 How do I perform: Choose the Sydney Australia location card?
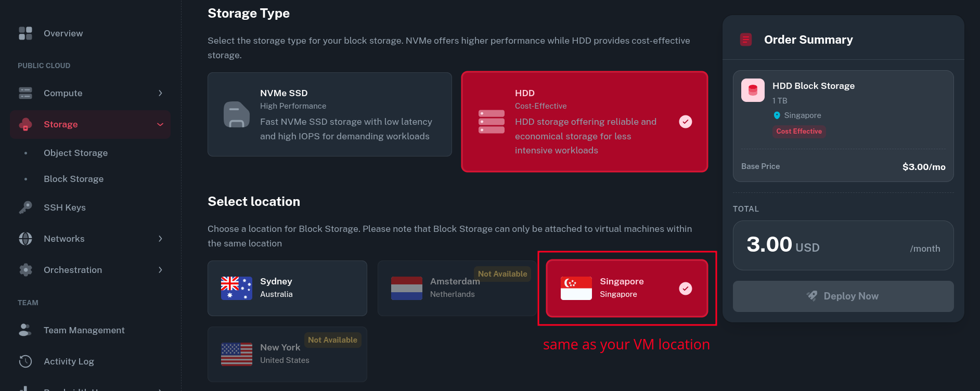[x=287, y=288]
